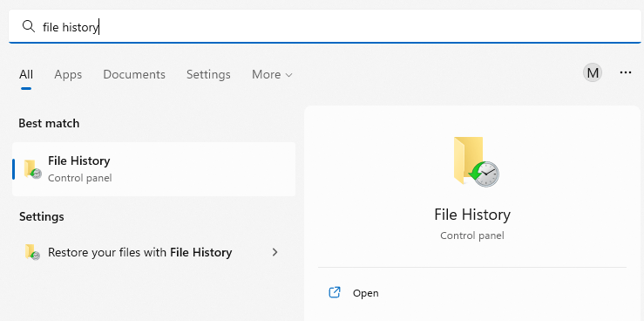Open Restore your files with File History

click(x=153, y=252)
